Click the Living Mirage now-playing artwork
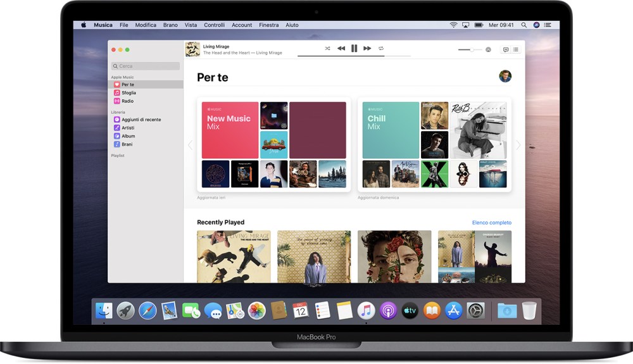The height and width of the screenshot is (364, 633). tap(192, 49)
